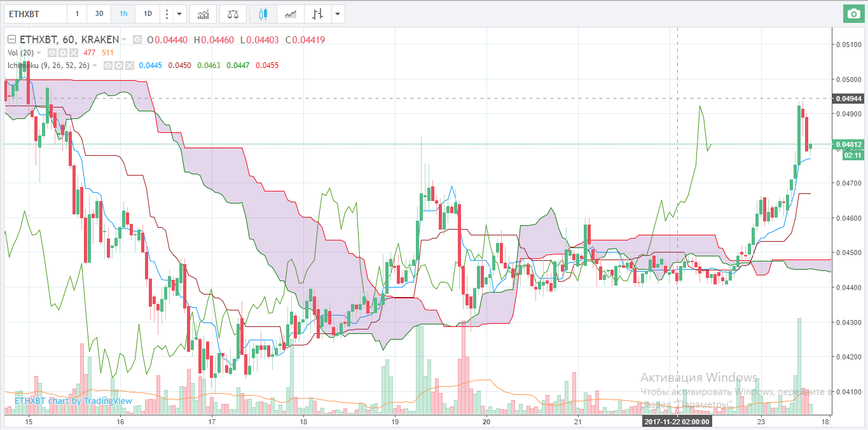The height and width of the screenshot is (430, 868).
Task: Take a chart snapshot with camera icon
Action: (x=852, y=13)
